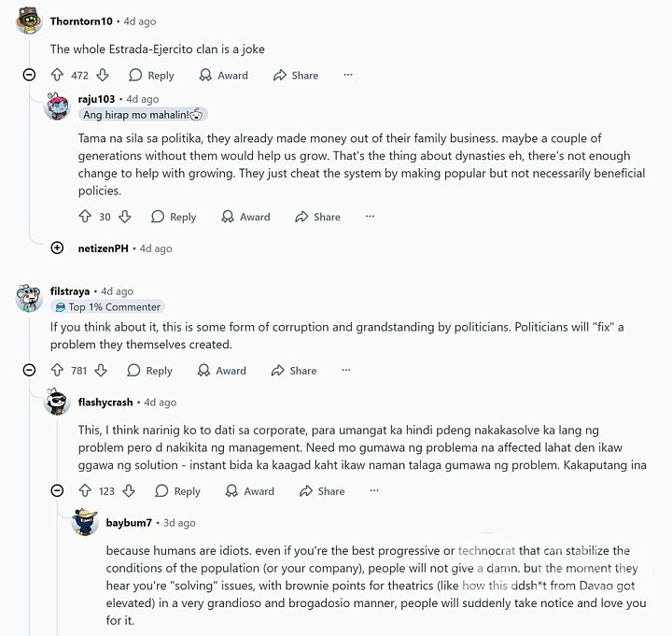
Task: Upvote raju103's comment with 30 points
Action: (85, 217)
